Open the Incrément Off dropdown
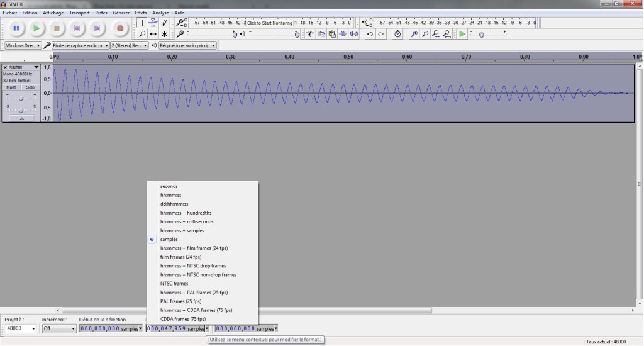This screenshot has height=346, width=644. coord(59,329)
